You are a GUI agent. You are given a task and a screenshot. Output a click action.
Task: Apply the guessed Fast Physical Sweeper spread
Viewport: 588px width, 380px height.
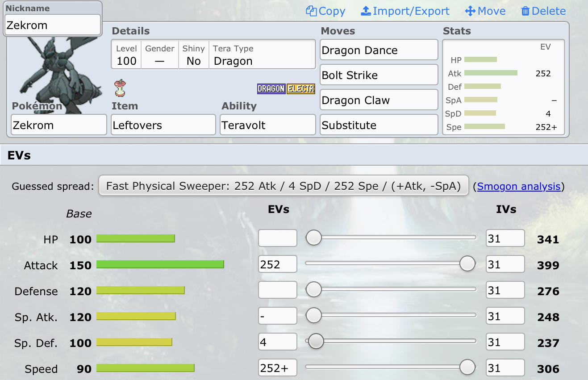click(284, 186)
